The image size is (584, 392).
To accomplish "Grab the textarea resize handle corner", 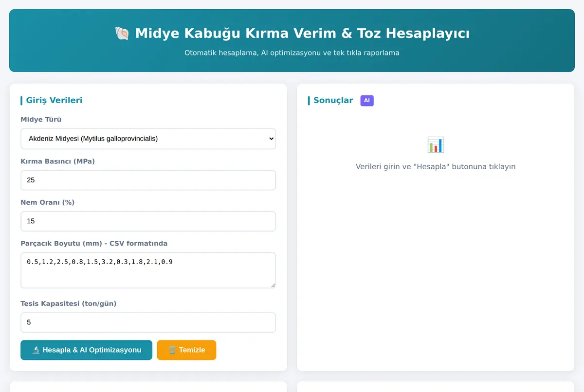I will coord(273,285).
